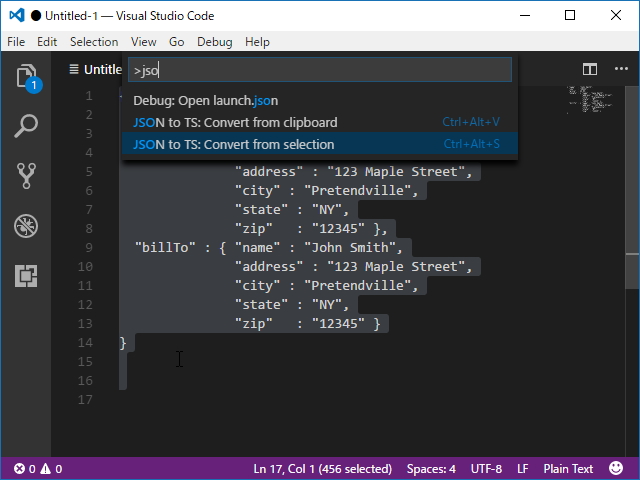Choose JSON to TS: Convert from clipboard
This screenshot has height=480, width=640.
pyautogui.click(x=320, y=122)
